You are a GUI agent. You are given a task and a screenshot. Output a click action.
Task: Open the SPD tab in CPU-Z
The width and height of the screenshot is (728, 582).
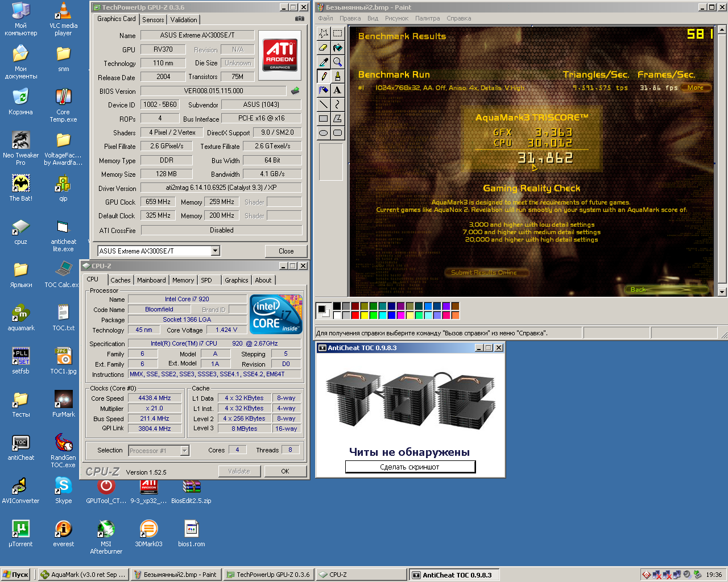tap(206, 280)
